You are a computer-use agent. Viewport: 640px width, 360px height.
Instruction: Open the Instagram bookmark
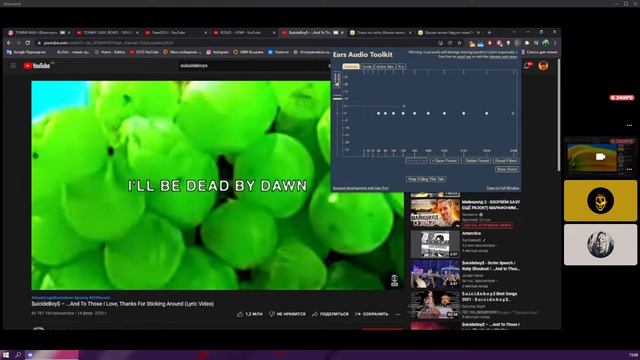pos(218,52)
